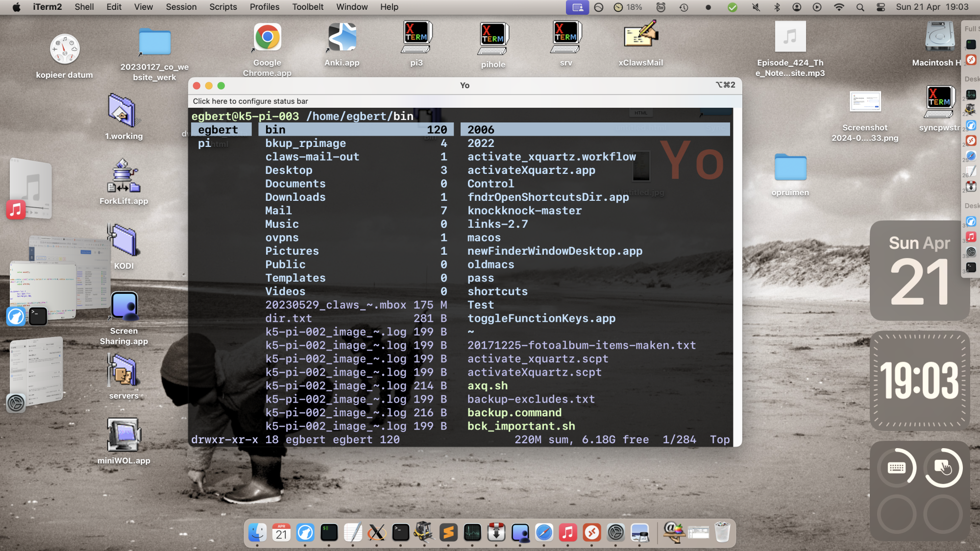This screenshot has width=980, height=551.
Task: Launch Safari from the Dock
Action: pyautogui.click(x=544, y=532)
